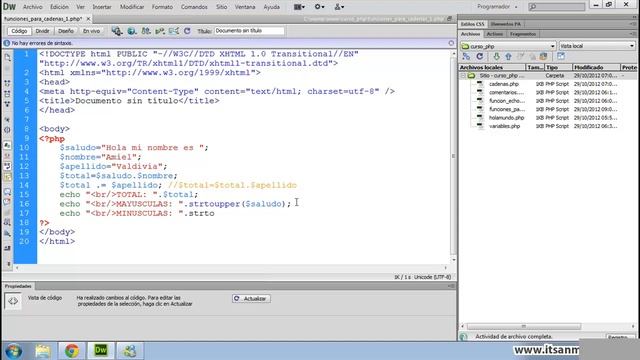640x360 pixels.
Task: Click Collapse Selection in coding toolbar
Action: click(x=7, y=93)
